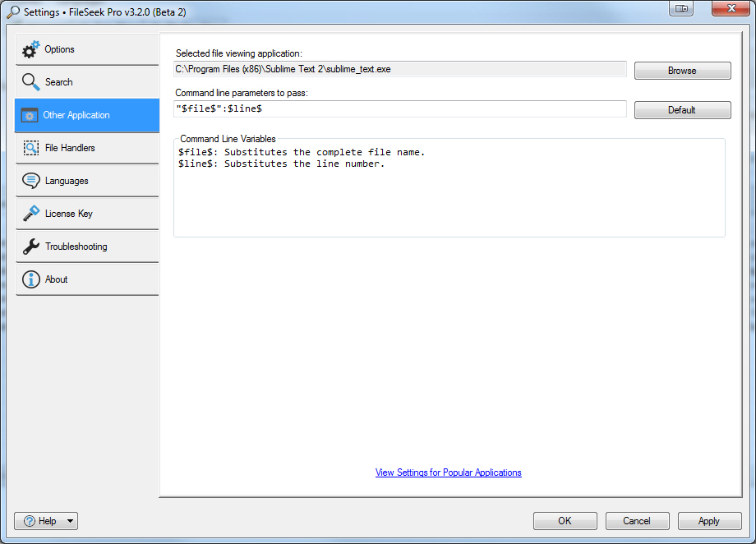Open View Settings for Popular Applications link

448,473
